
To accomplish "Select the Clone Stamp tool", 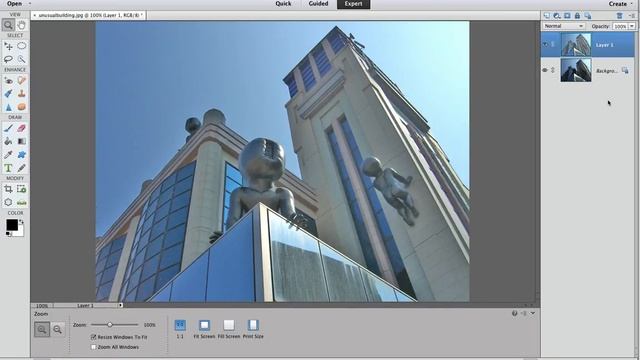I will tap(22, 93).
